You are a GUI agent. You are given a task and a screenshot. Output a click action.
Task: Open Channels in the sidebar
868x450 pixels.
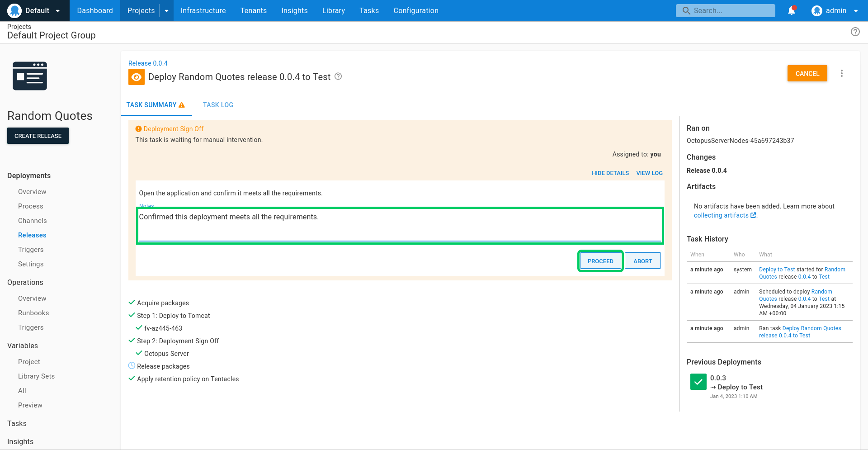coord(33,221)
